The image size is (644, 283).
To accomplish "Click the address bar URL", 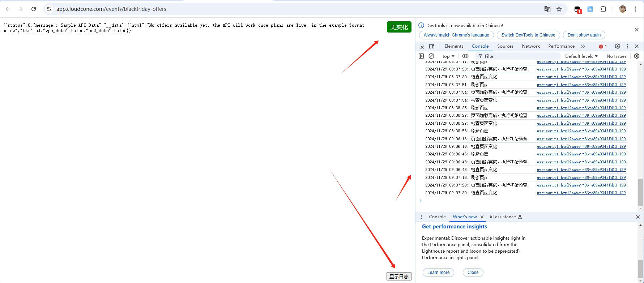I will tap(111, 9).
